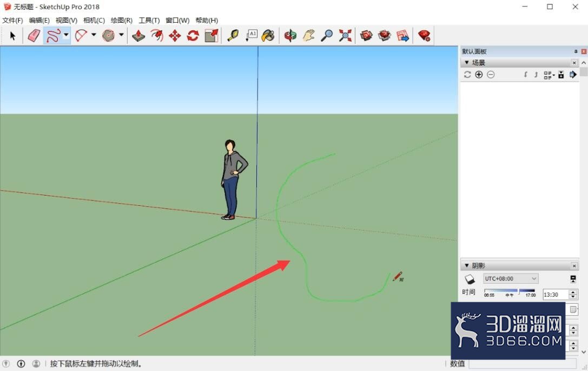Select the Polygon shape tool

click(109, 36)
